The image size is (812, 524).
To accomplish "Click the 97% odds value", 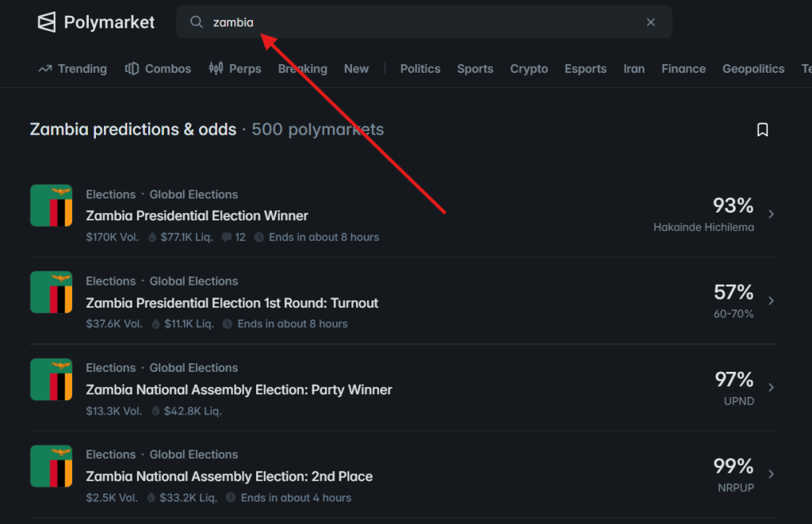I will tap(734, 380).
